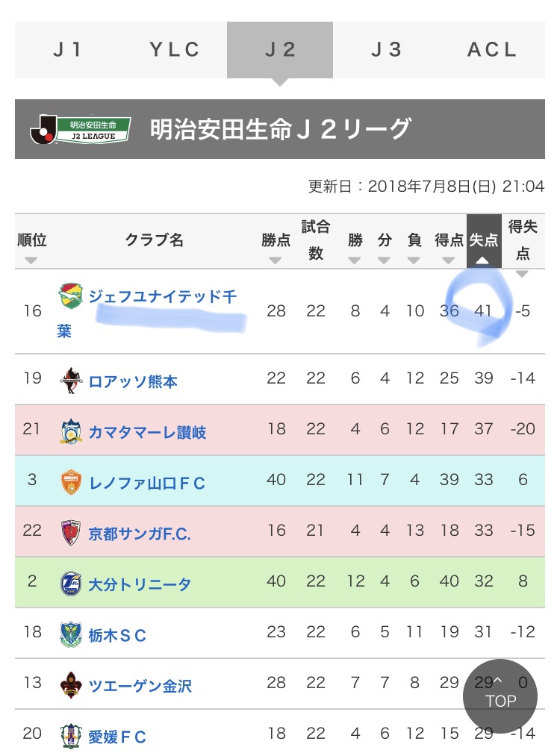Click the JEF United Chiba club crest

70,296
